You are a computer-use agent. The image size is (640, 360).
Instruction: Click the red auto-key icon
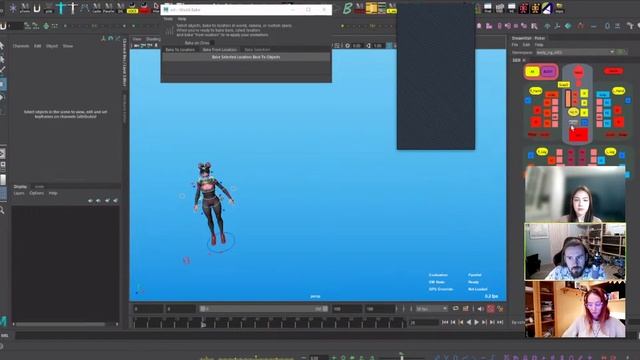490,309
